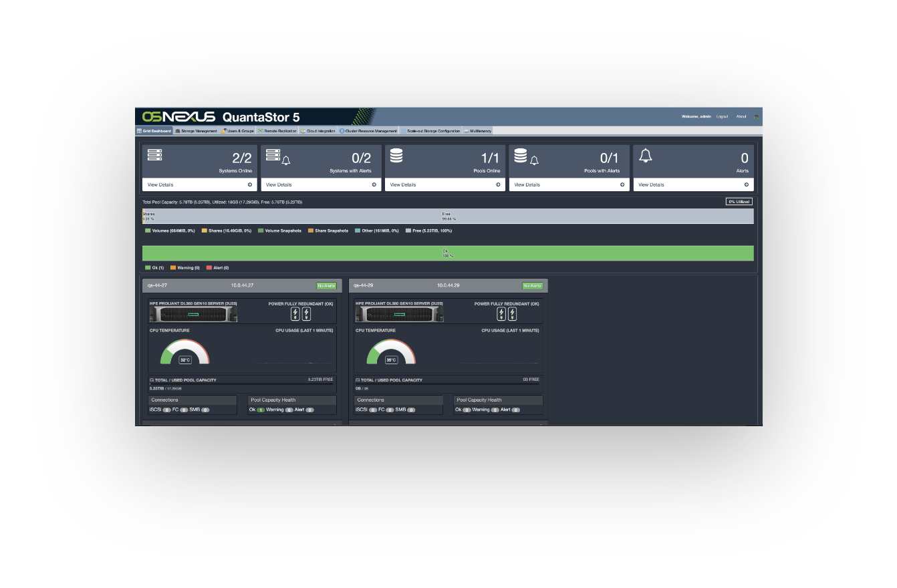Click the HPE ProLiant server image on qs-44-29
Viewport: 897px width, 588px height.
[400, 314]
